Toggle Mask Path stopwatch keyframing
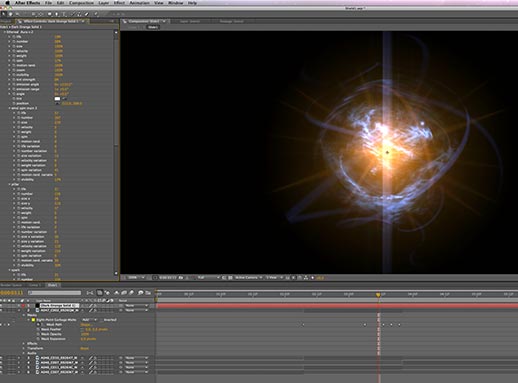The image size is (518, 383). [x=38, y=324]
